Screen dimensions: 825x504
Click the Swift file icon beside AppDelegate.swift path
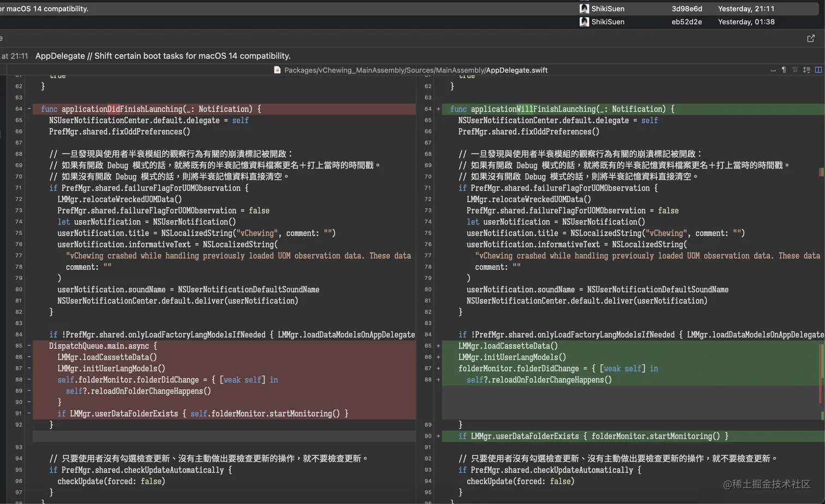277,70
